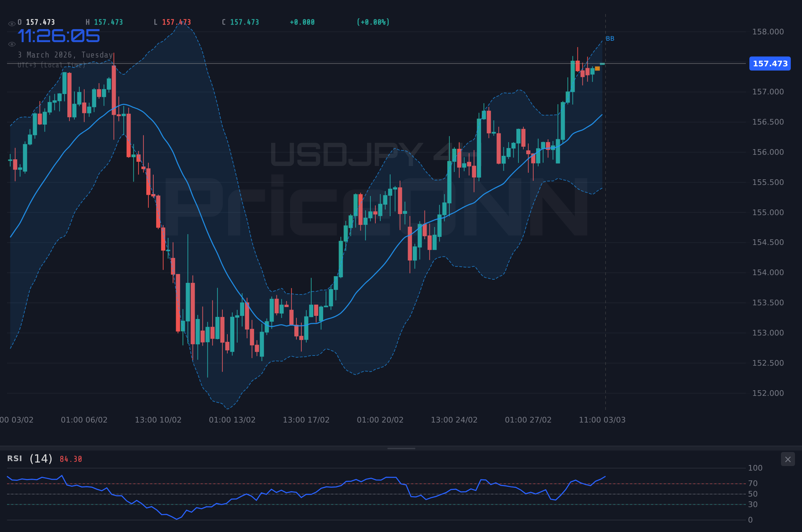Click the digital clock showing 11:26:05
This screenshot has height=532, width=802.
point(59,35)
